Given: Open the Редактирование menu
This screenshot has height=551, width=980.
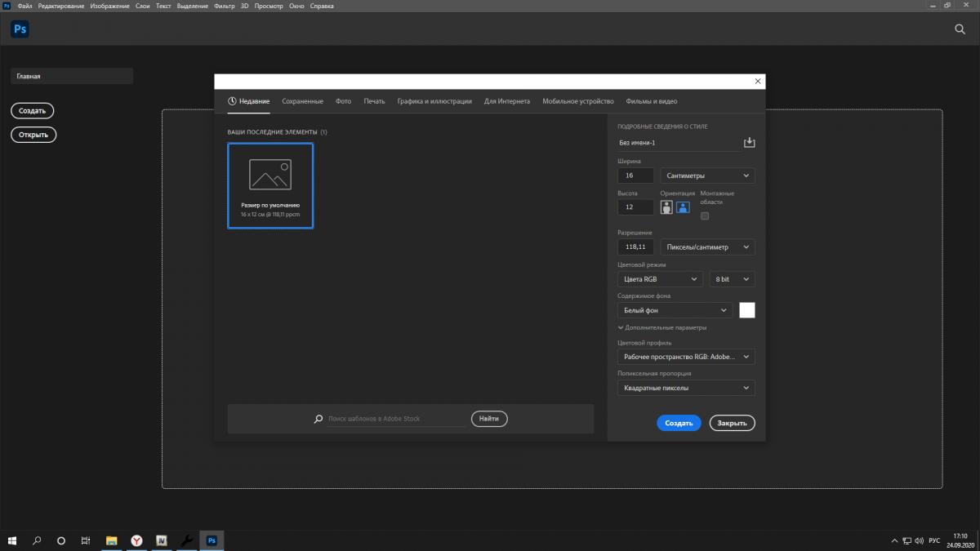Looking at the screenshot, I should click(x=60, y=6).
